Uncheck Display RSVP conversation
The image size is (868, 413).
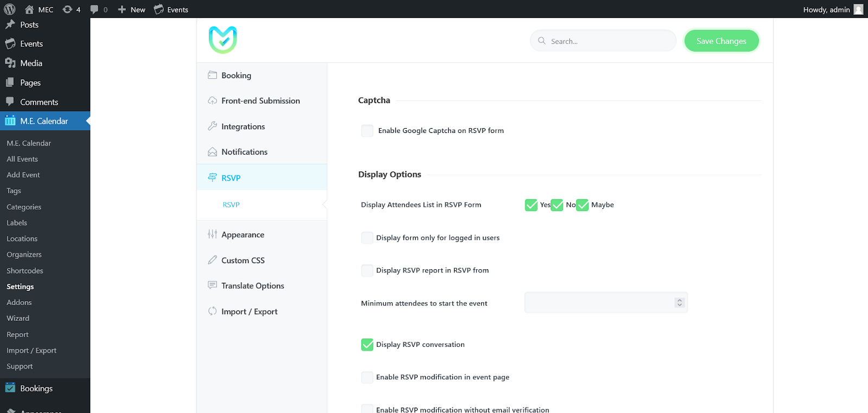[367, 345]
